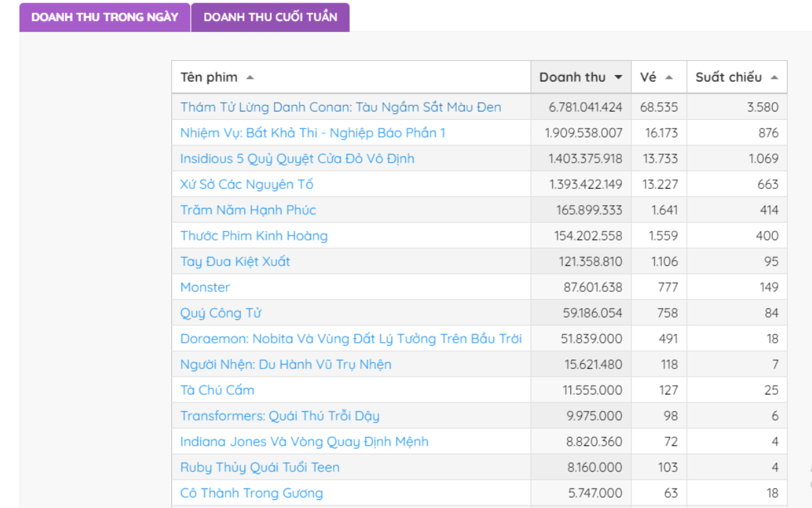Select revenue value 51.839.000
This screenshot has width=812, height=508.
[592, 339]
